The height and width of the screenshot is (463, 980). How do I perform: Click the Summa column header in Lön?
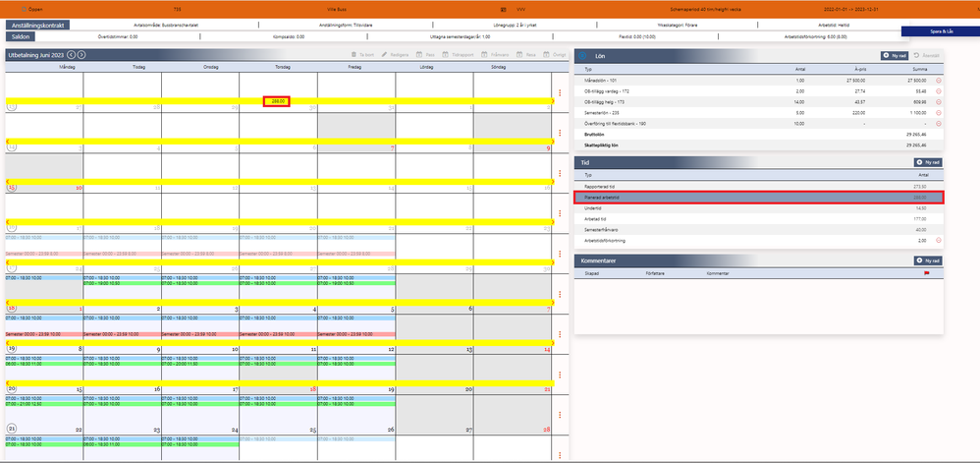(x=920, y=69)
